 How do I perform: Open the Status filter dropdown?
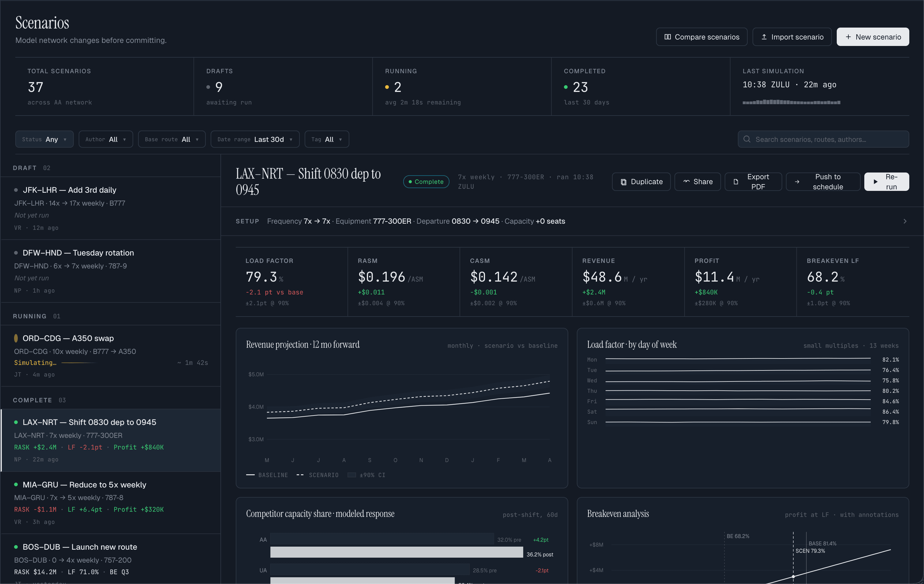pos(44,139)
